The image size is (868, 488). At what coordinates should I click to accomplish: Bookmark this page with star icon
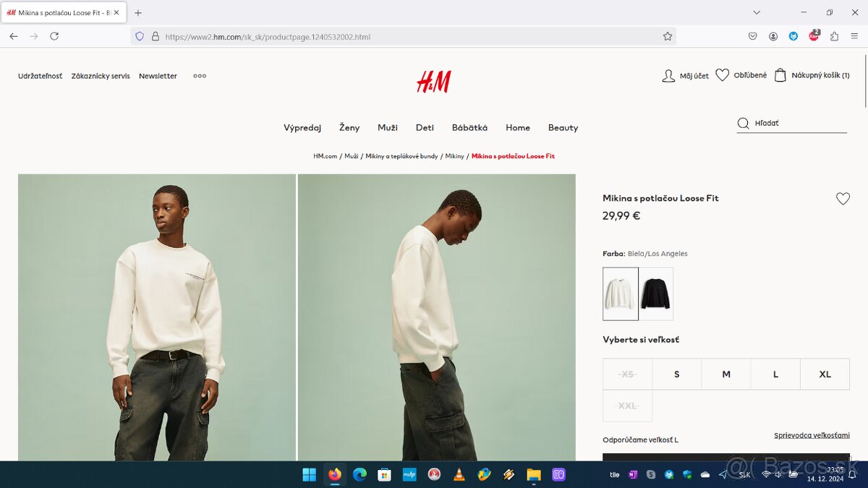[668, 36]
